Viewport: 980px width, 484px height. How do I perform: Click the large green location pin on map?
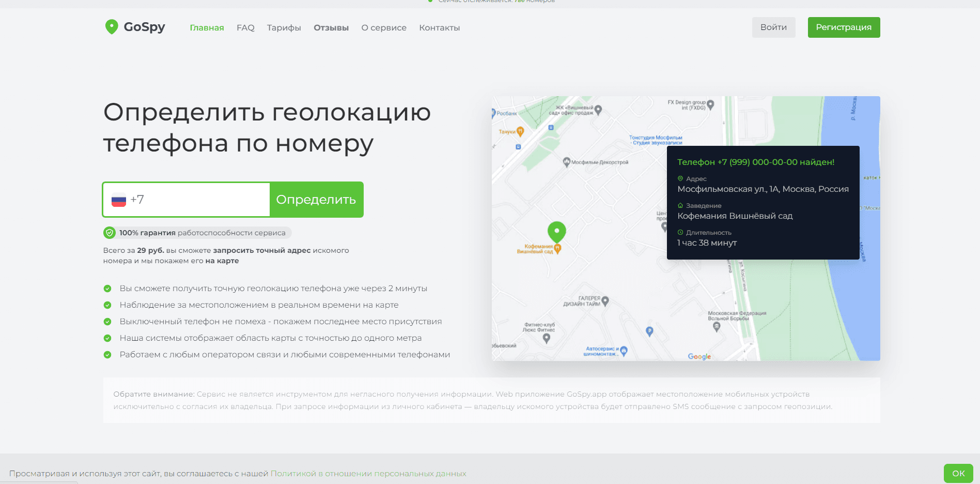556,232
